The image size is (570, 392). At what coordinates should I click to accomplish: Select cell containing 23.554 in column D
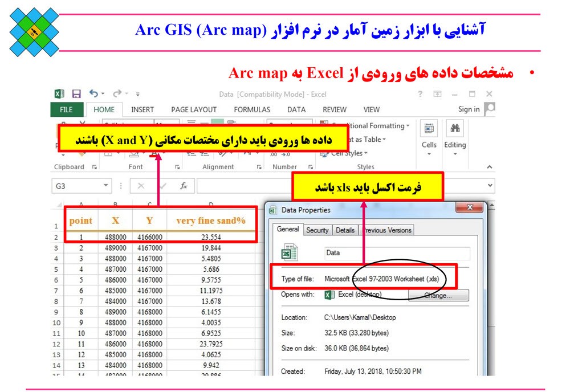click(x=211, y=237)
